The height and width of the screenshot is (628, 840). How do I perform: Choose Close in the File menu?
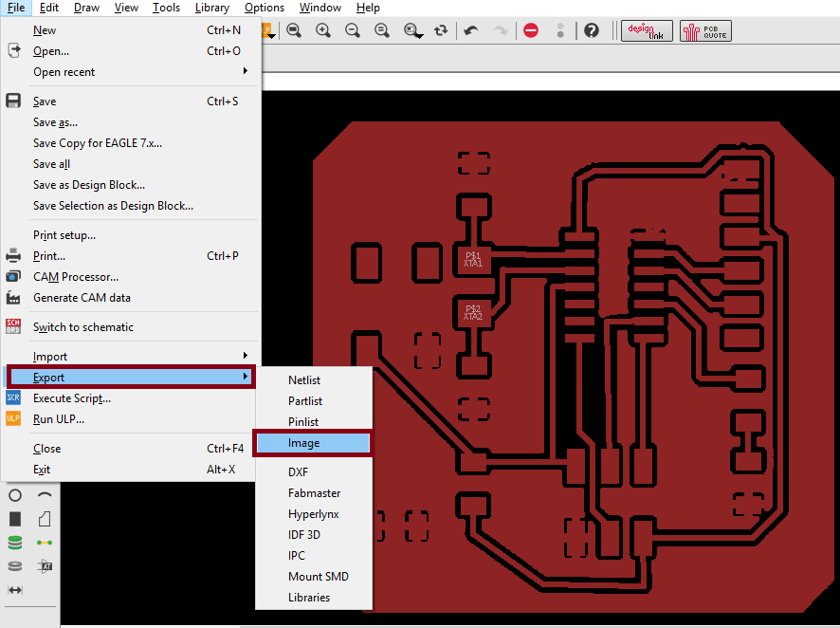[x=131, y=449]
